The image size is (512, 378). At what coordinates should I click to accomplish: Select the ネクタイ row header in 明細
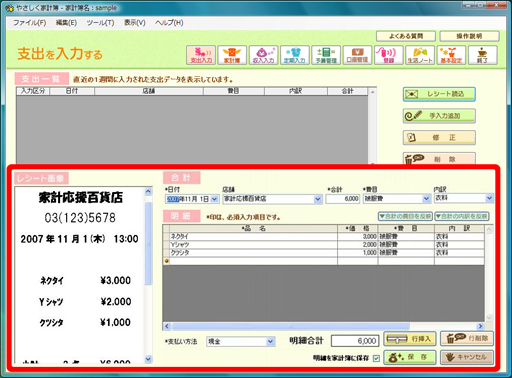(166, 236)
